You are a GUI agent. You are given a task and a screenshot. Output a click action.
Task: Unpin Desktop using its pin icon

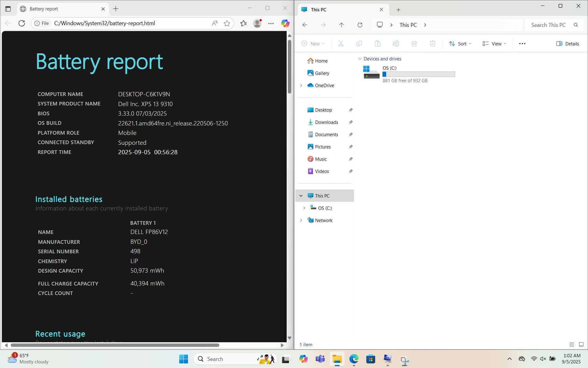coord(351,110)
